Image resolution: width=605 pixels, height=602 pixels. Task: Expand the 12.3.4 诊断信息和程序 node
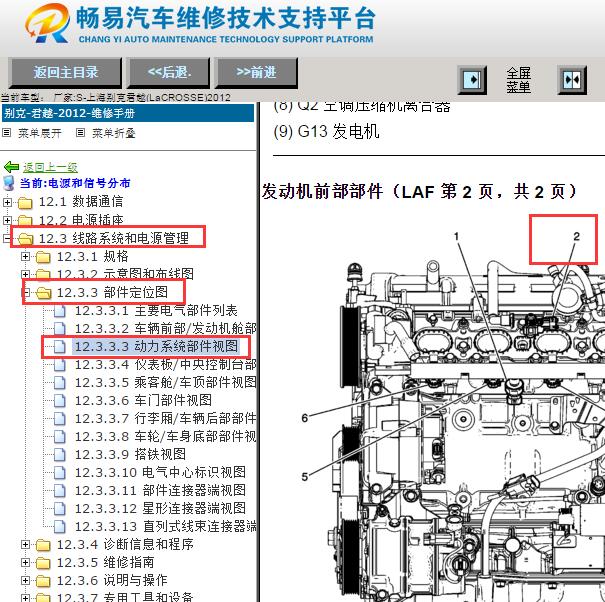pyautogui.click(x=25, y=545)
